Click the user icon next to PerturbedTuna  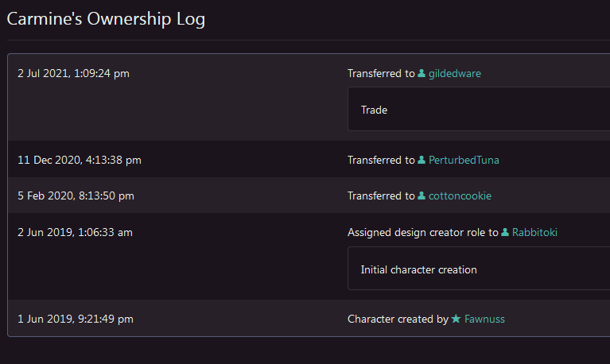422,161
